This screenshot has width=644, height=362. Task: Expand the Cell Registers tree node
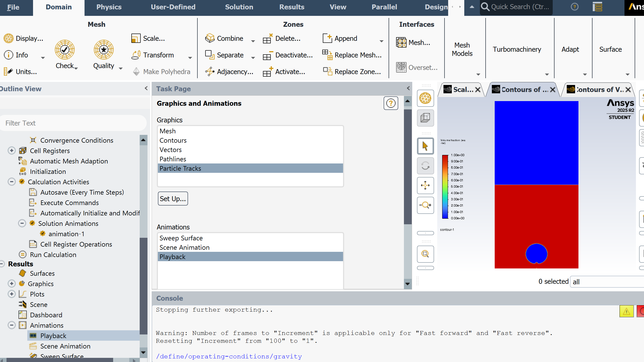point(12,150)
